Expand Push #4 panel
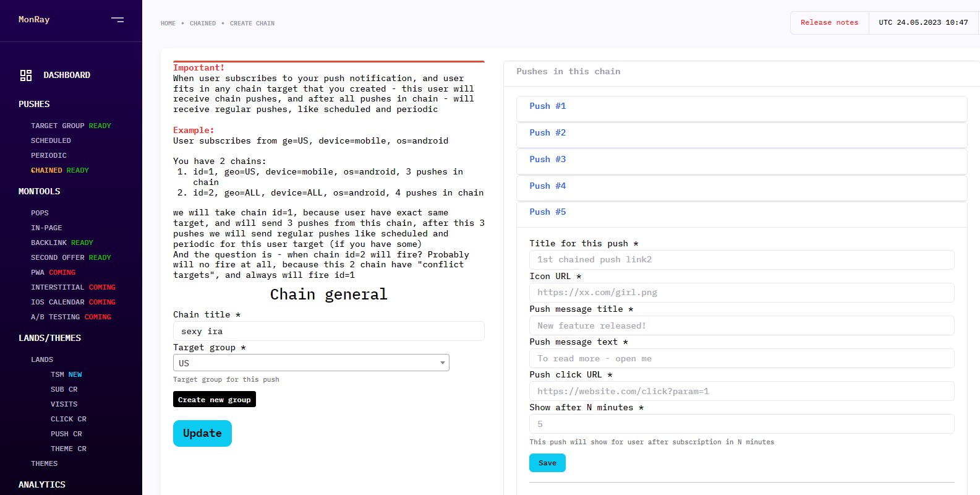 [741, 188]
